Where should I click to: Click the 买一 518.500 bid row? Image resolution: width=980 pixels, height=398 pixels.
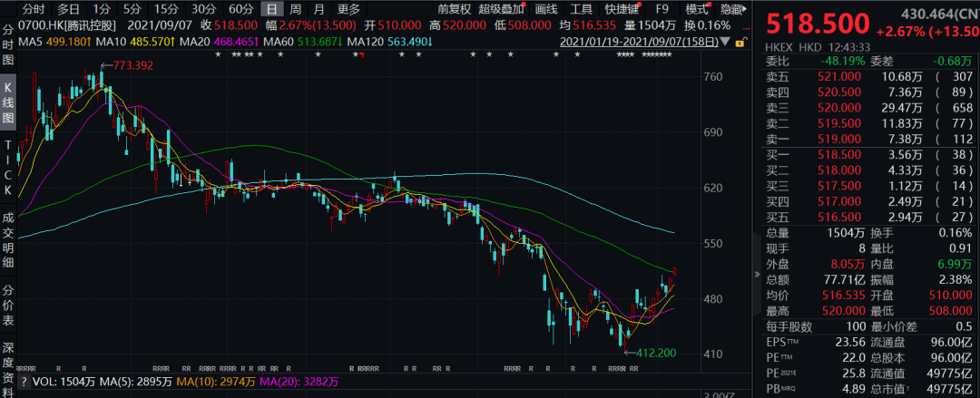tap(871, 154)
